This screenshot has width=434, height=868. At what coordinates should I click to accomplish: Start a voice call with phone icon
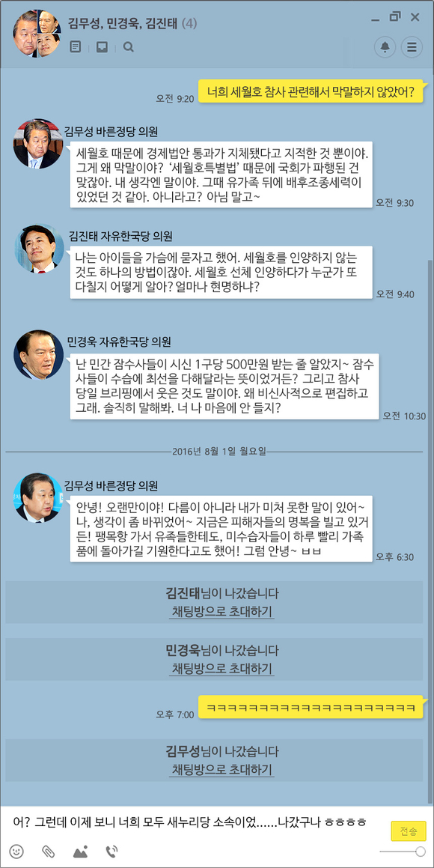111,851
